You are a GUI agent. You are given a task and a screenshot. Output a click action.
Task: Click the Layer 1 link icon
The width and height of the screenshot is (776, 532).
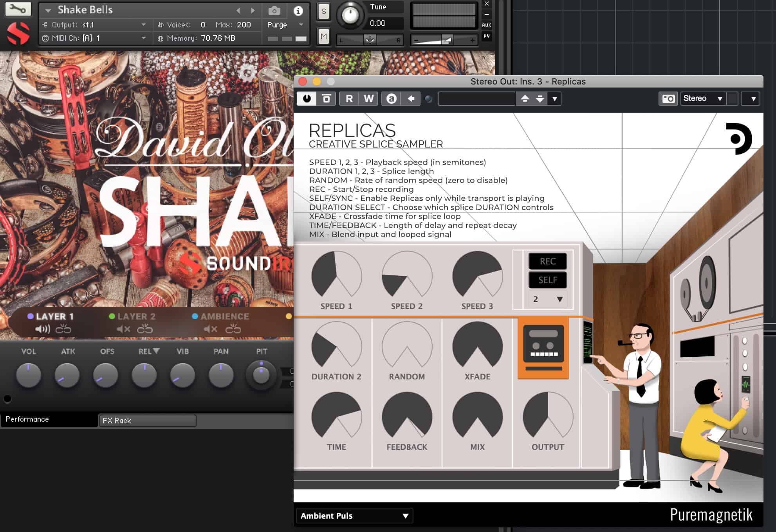tap(63, 329)
